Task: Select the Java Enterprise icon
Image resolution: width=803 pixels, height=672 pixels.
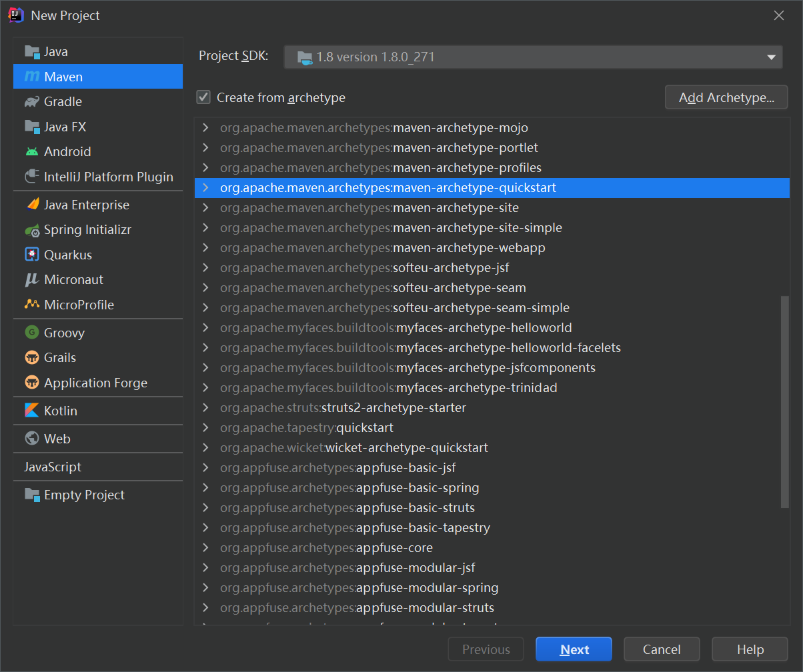Action: 31,205
